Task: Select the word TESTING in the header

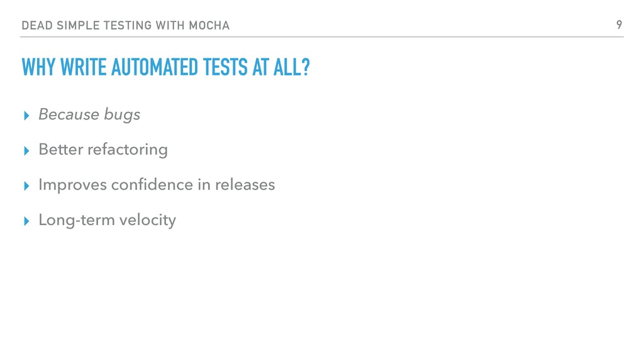Action: 128,25
